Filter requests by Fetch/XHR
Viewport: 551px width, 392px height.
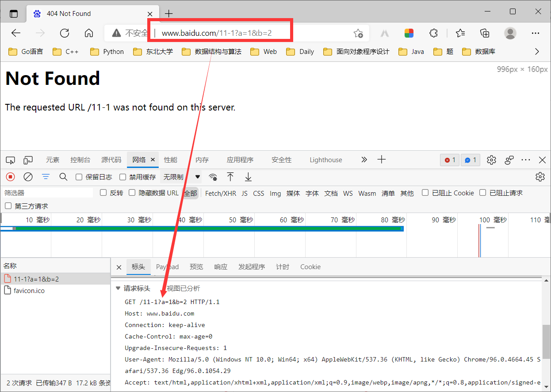point(221,193)
